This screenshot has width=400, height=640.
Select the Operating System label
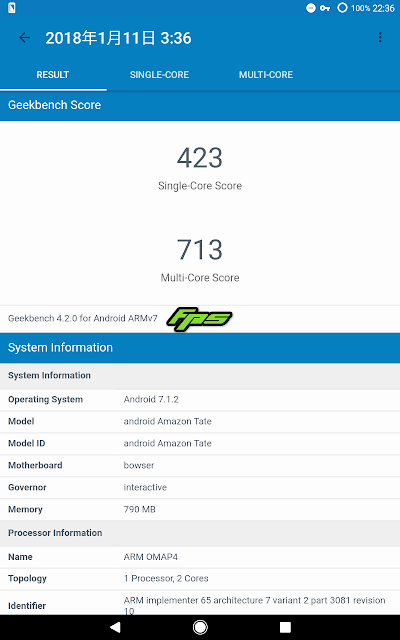coord(45,399)
